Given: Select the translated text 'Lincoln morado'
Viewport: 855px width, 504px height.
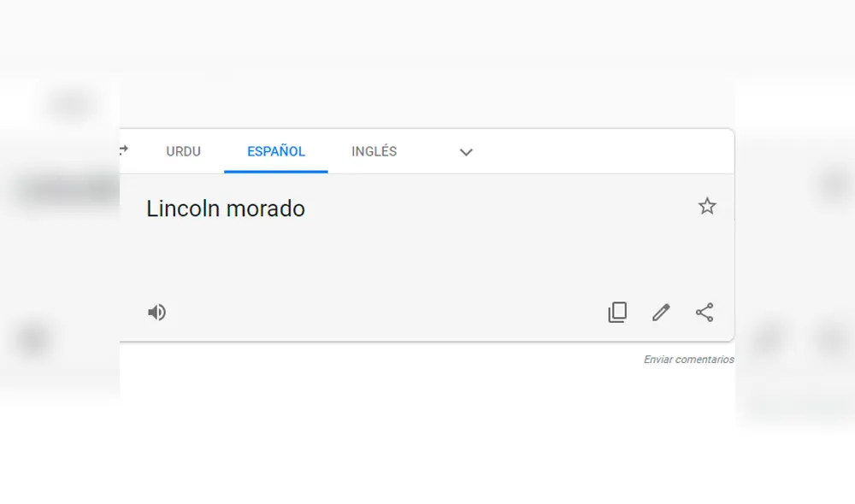Looking at the screenshot, I should click(x=226, y=208).
